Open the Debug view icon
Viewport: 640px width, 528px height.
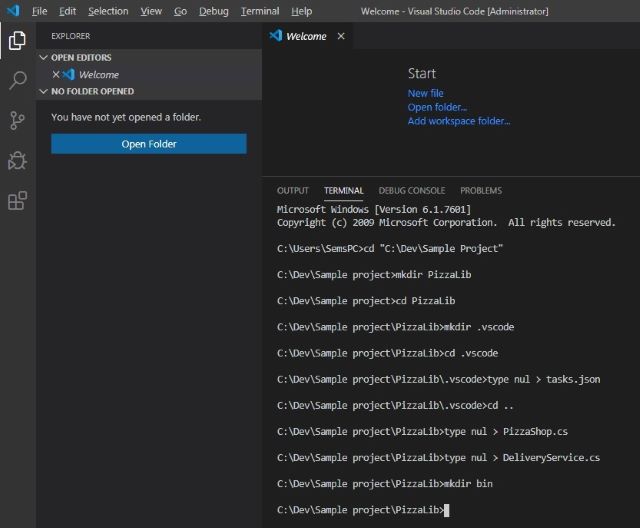pyautogui.click(x=17, y=161)
